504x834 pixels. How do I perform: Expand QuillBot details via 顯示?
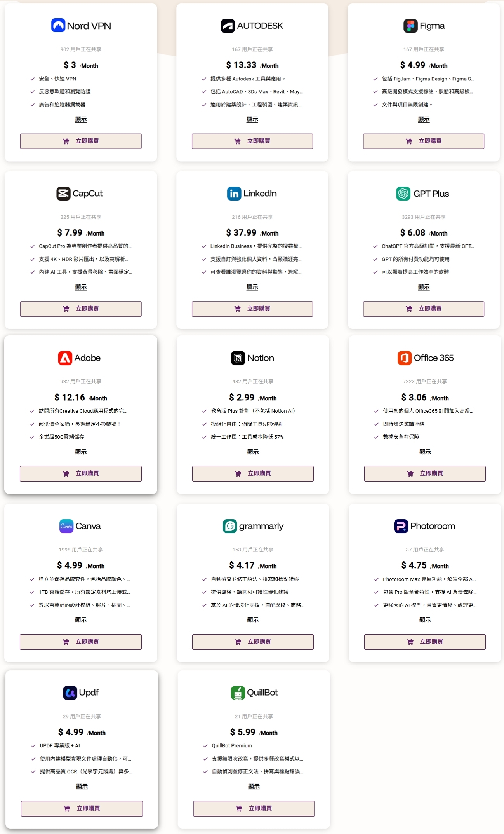[254, 787]
